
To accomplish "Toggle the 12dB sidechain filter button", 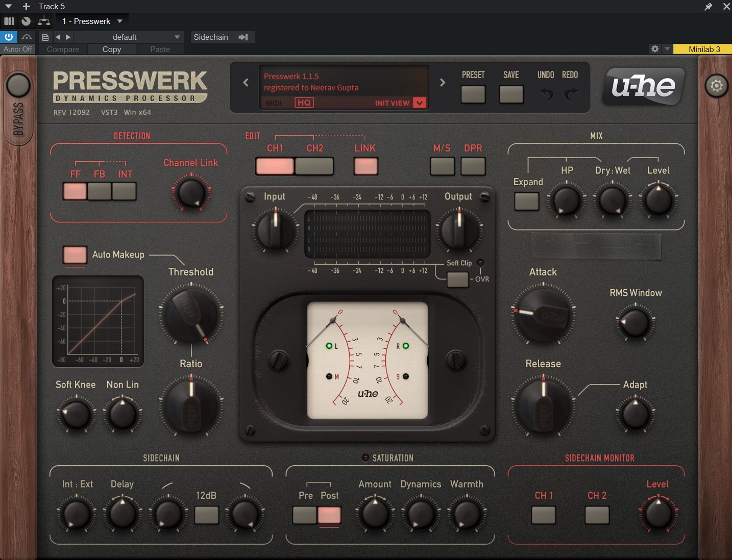I will [x=206, y=515].
